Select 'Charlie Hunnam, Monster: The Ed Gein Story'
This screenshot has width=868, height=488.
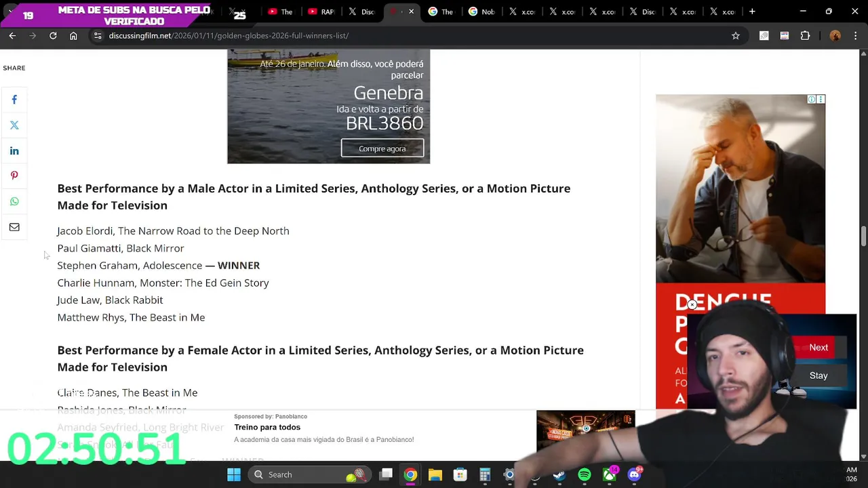click(163, 283)
